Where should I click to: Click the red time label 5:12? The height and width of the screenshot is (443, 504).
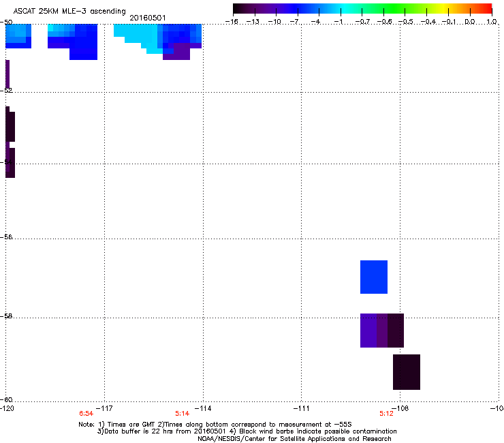386,414
